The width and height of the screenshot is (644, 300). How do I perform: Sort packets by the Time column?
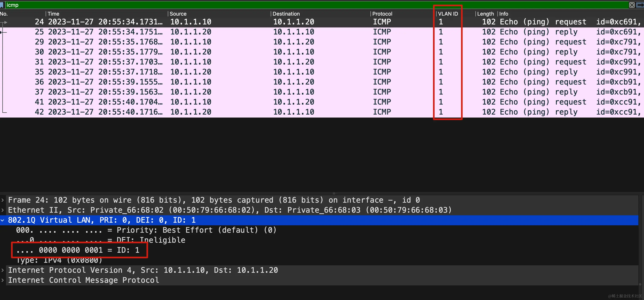pos(53,14)
